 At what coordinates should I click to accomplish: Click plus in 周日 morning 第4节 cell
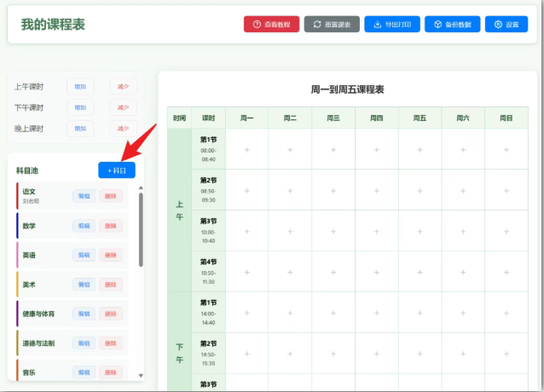coord(506,272)
